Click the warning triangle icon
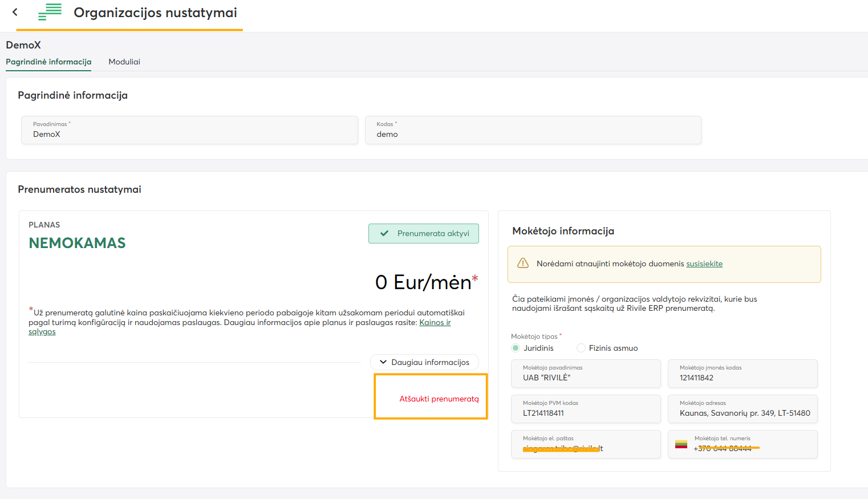868x499 pixels. [522, 263]
